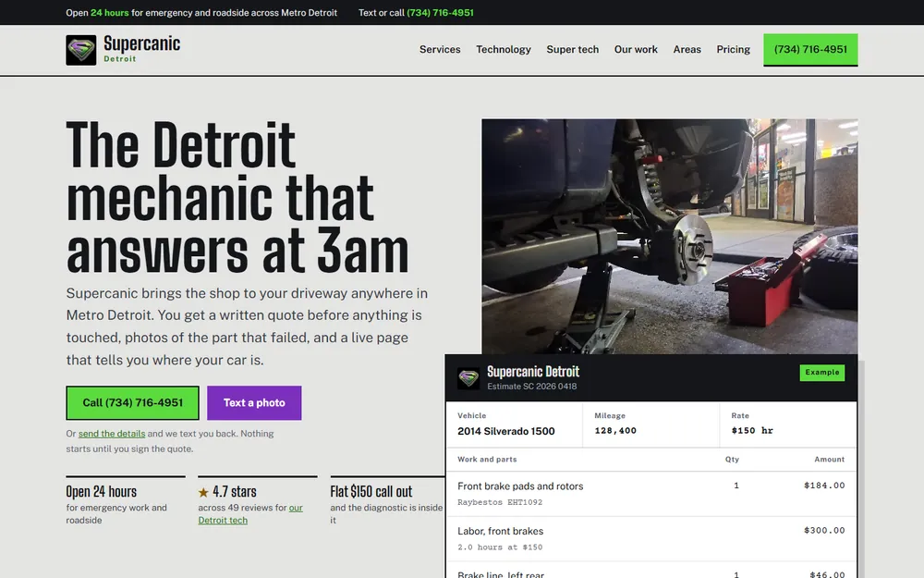Click the 'Labor, front brakes' row

(x=651, y=539)
